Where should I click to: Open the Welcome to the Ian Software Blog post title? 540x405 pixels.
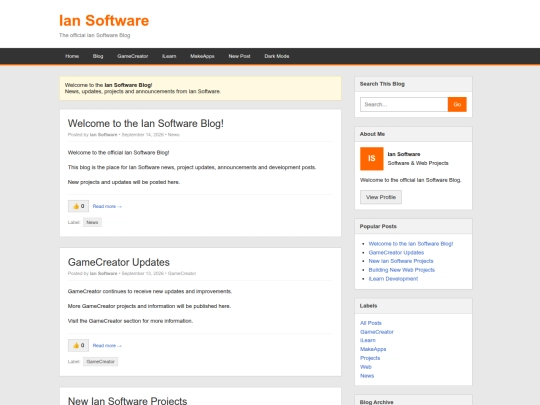pos(146,123)
